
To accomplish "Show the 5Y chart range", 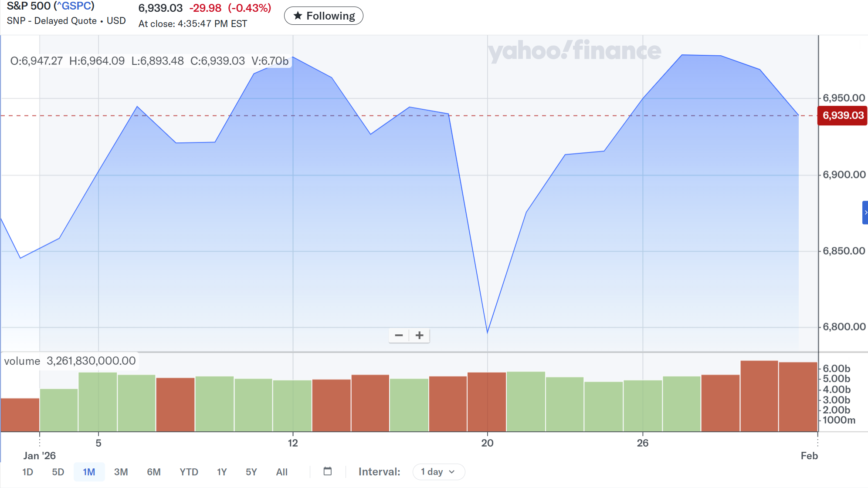I will click(251, 472).
